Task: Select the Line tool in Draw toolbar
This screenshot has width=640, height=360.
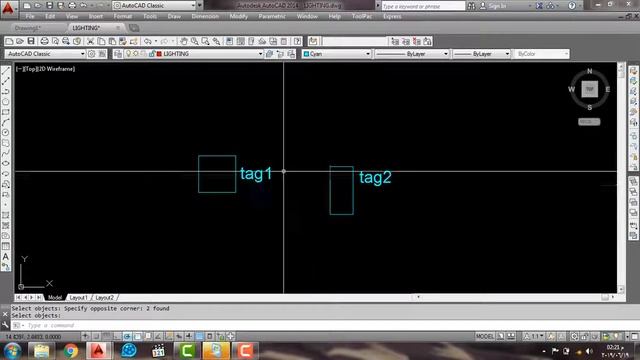Action: point(6,71)
